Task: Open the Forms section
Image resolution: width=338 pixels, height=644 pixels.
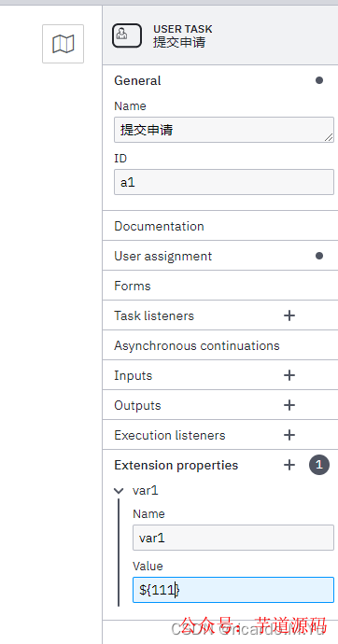Action: point(220,286)
